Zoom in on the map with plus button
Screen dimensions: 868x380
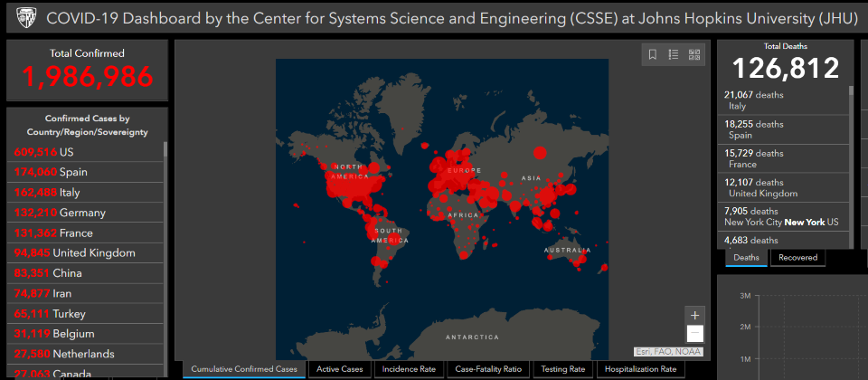(x=695, y=315)
